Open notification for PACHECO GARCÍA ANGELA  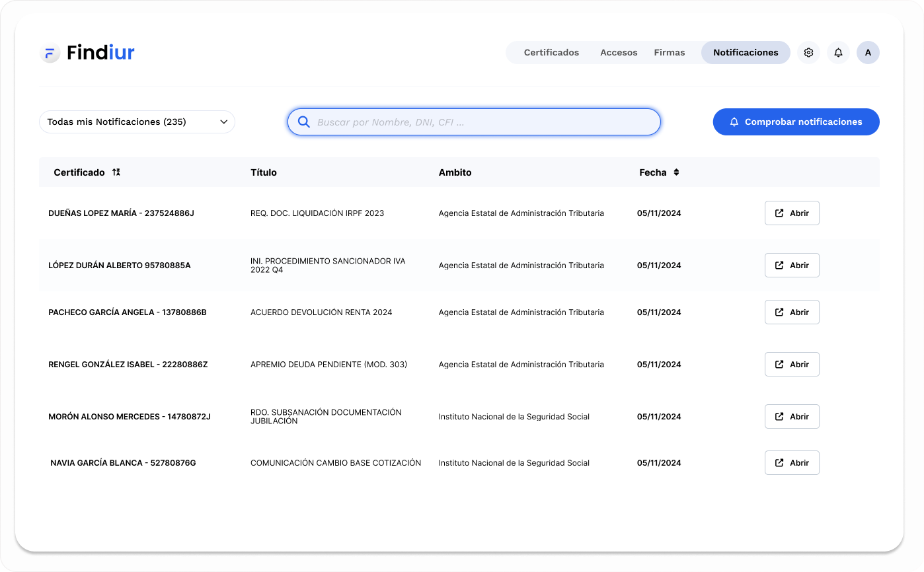coord(792,312)
